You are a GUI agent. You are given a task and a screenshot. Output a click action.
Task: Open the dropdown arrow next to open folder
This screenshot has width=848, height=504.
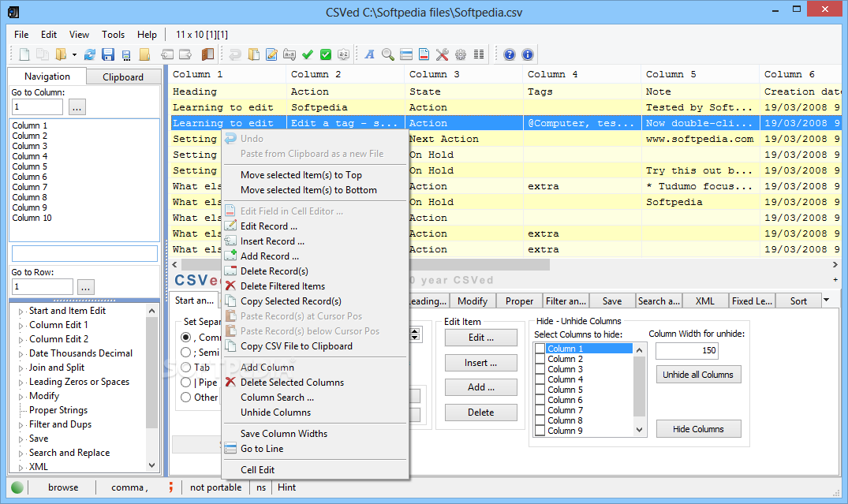point(74,54)
